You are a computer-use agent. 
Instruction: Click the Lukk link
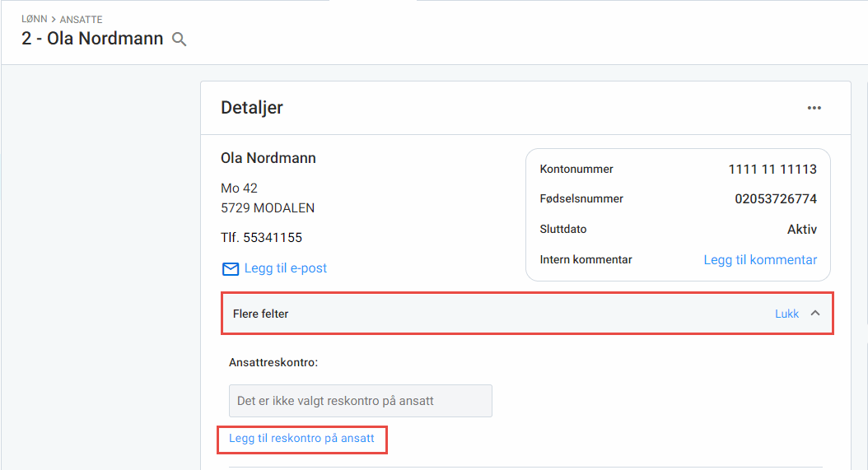[786, 314]
